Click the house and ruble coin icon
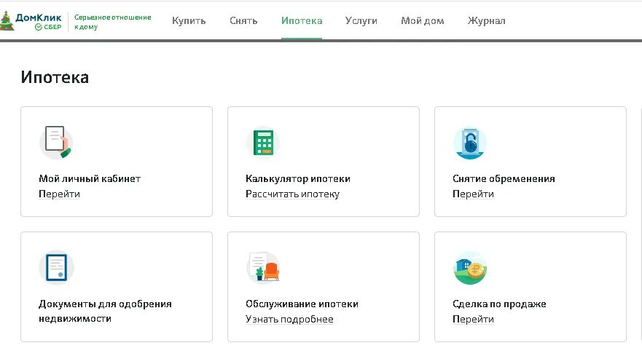The image size is (642, 364). [x=471, y=268]
